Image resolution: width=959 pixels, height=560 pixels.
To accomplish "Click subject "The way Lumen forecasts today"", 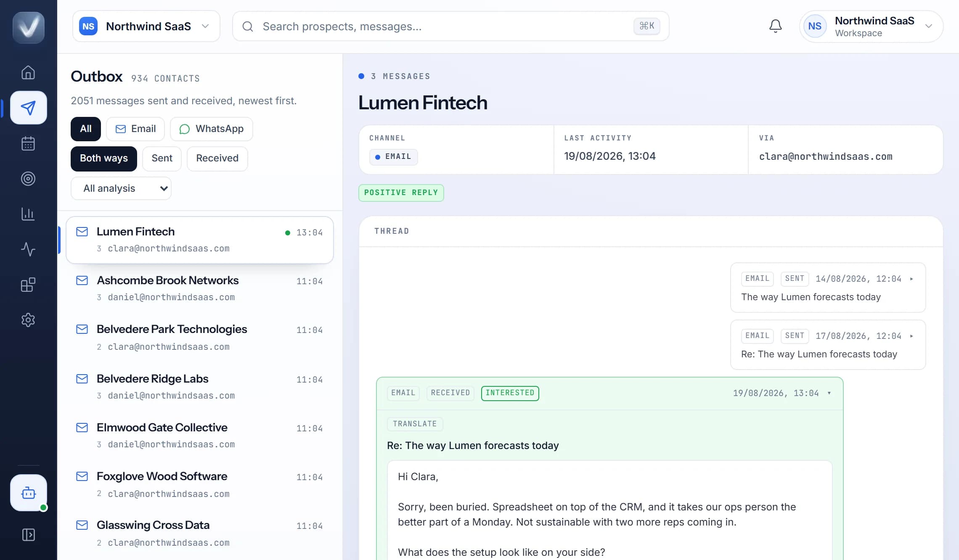I will [811, 297].
